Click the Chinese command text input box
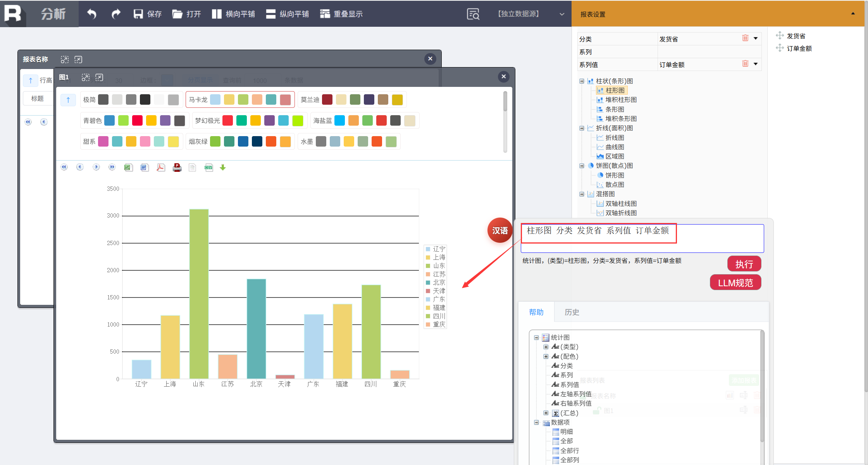Screen dimensions: 868x465 642,238
